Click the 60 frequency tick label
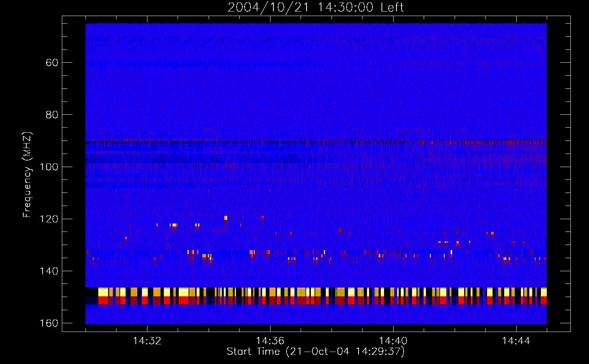 (52, 63)
